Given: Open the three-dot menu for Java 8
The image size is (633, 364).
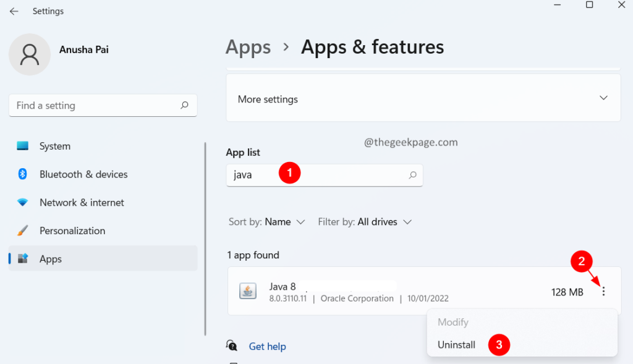Looking at the screenshot, I should pyautogui.click(x=603, y=292).
